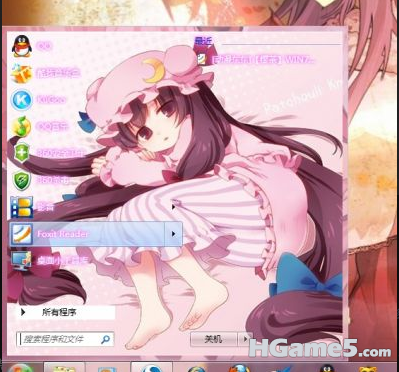Screen dimensions: 399x372
Task: Open the arrow menu beside 关机
Action: point(245,339)
